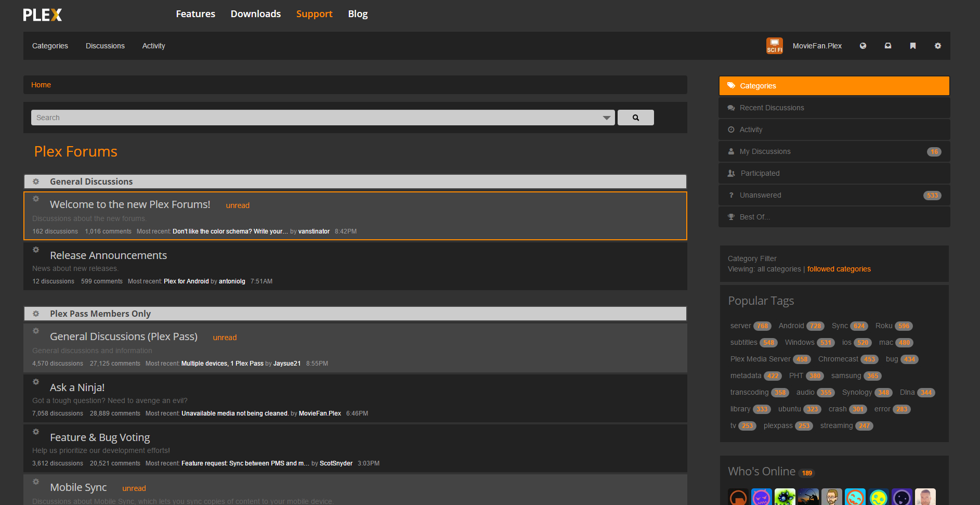This screenshot has height=505, width=980.
Task: Open the Plex Media Server tag
Action: (760, 359)
